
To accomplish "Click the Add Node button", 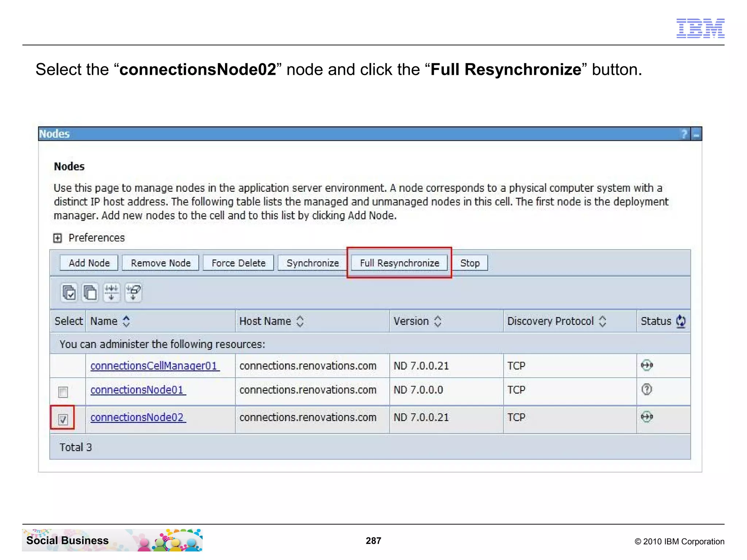I will coord(89,263).
